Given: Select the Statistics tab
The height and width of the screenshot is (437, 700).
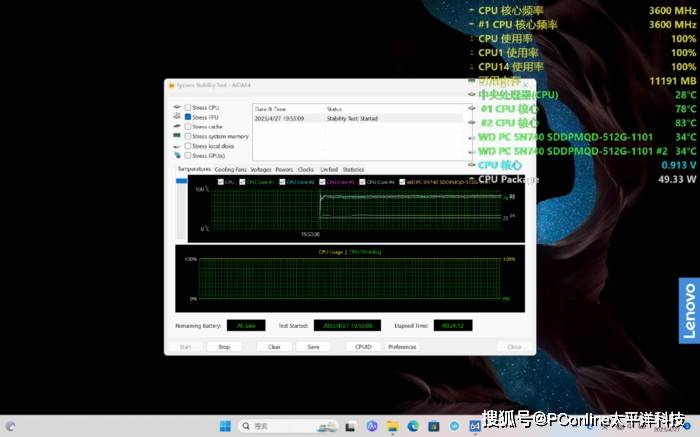Looking at the screenshot, I should click(x=353, y=170).
